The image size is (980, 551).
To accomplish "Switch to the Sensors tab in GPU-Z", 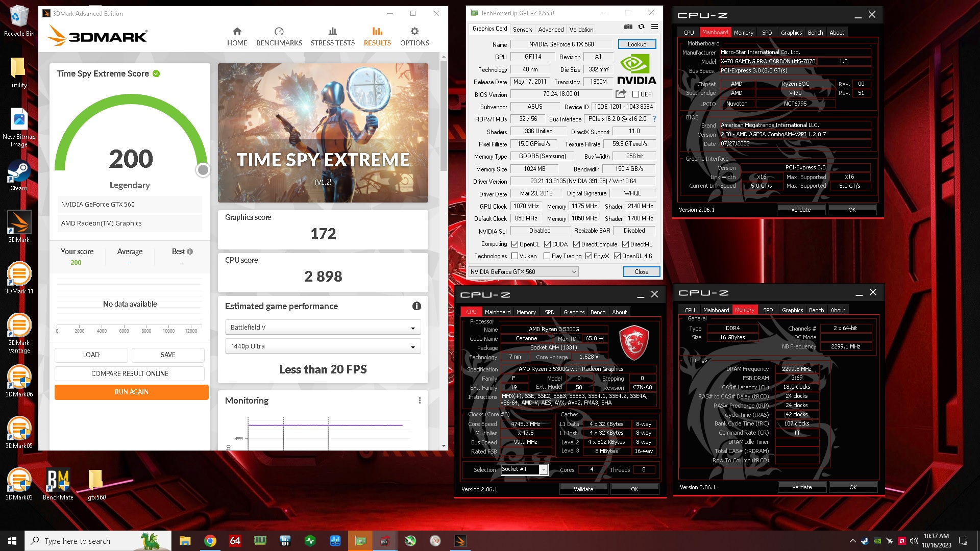I will [x=523, y=30].
